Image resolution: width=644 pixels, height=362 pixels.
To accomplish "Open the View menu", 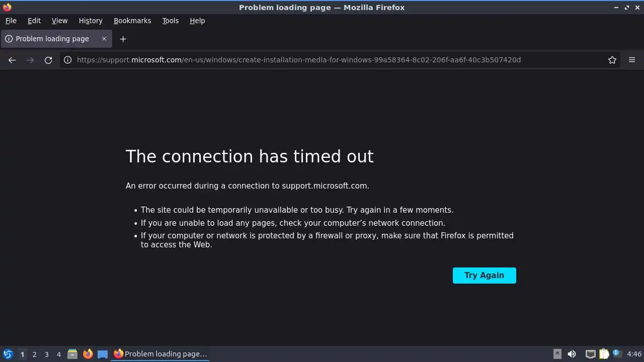I will tap(59, 21).
